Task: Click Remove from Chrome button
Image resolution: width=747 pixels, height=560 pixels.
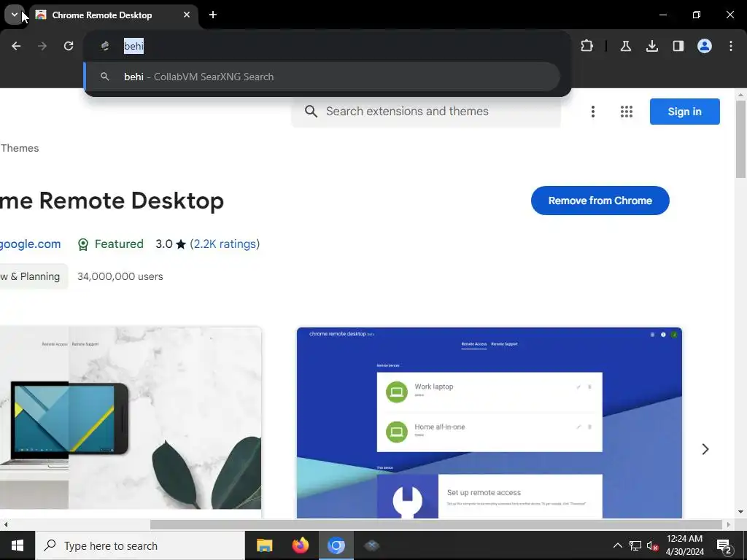Action: (600, 201)
